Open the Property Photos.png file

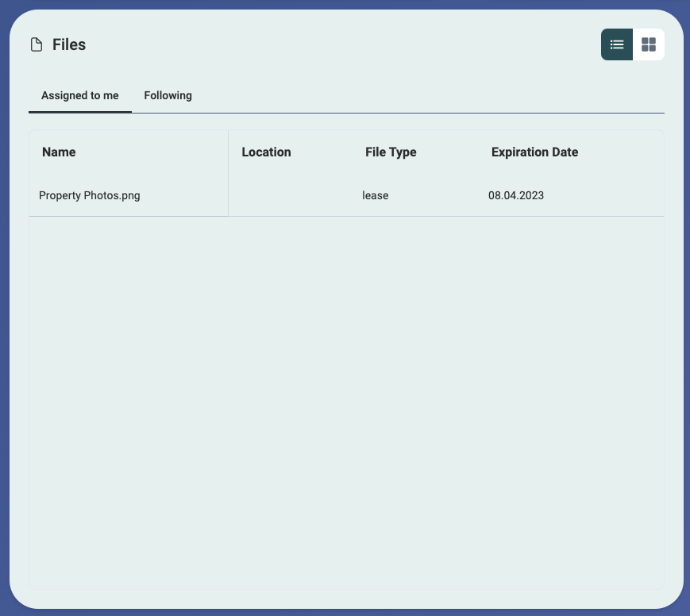pos(89,195)
